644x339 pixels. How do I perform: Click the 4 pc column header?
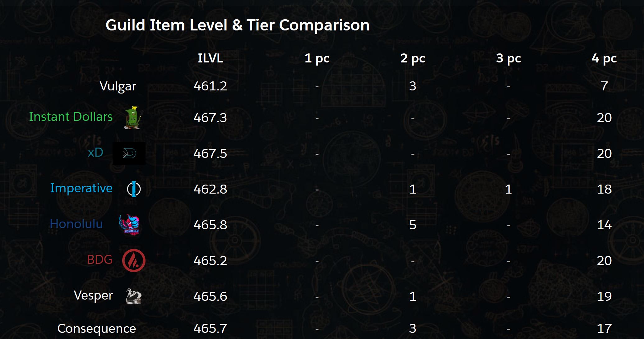coord(604,59)
